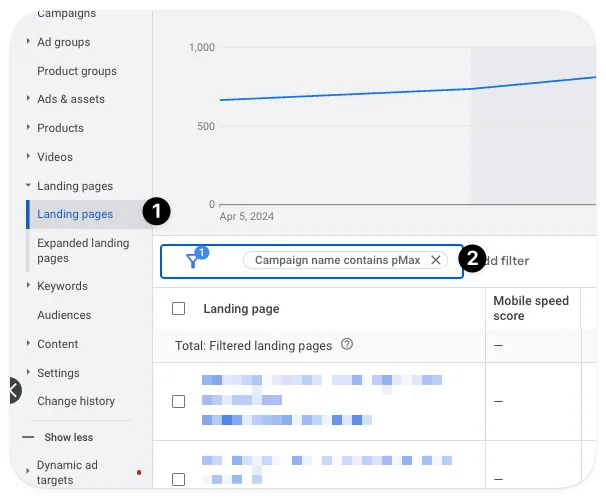Click the Mobile speed score column header
This screenshot has height=498, width=606.
pyautogui.click(x=531, y=308)
